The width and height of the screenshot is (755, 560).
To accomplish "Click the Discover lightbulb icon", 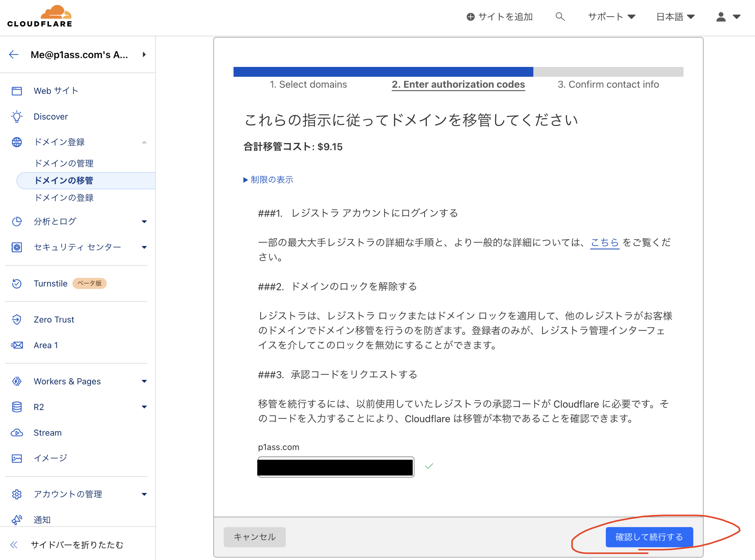I will tap(17, 116).
